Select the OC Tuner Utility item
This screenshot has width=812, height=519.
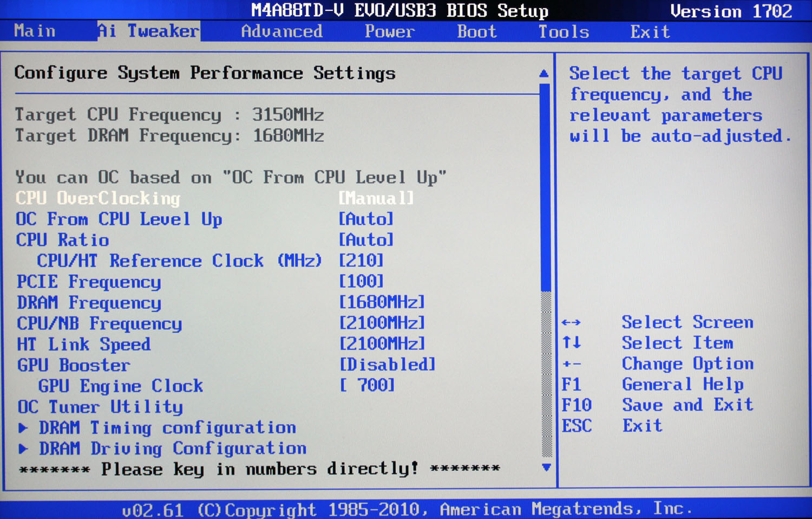tap(100, 407)
